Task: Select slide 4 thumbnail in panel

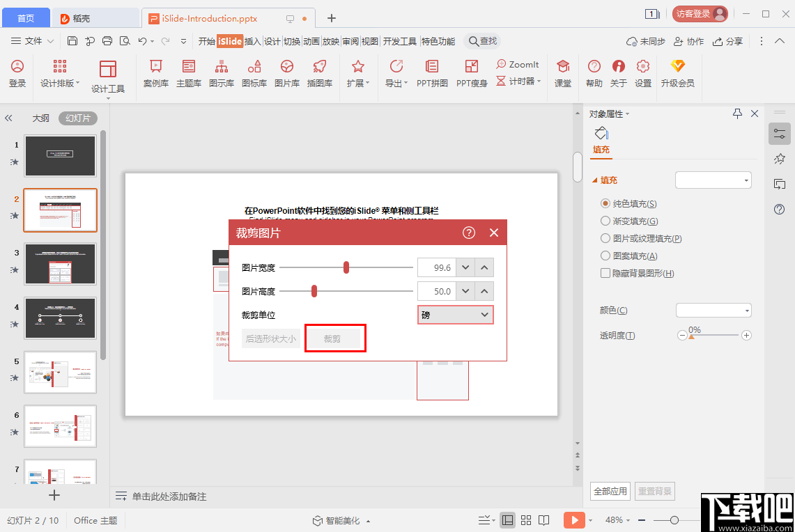Action: pyautogui.click(x=60, y=318)
